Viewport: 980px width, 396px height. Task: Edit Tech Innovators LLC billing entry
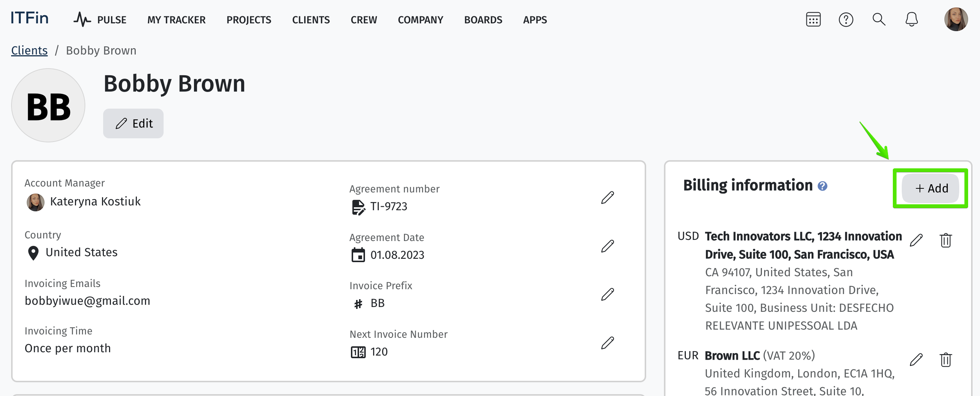click(x=916, y=240)
